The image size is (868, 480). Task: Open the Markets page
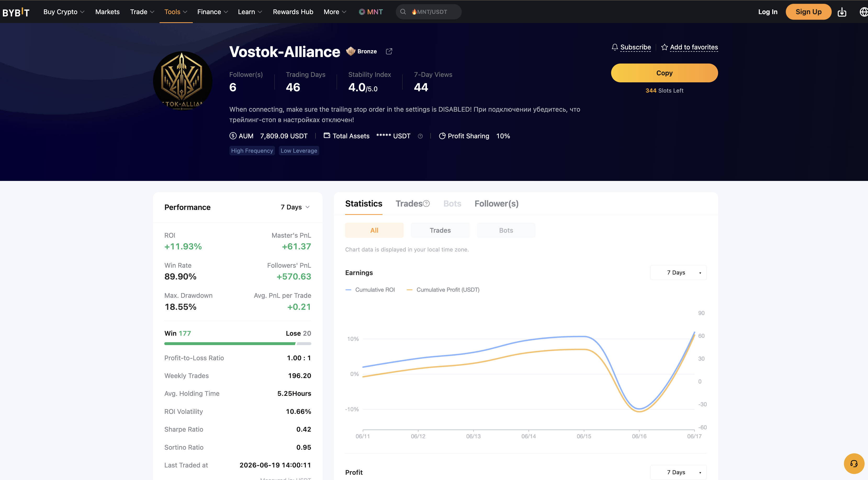coord(108,12)
